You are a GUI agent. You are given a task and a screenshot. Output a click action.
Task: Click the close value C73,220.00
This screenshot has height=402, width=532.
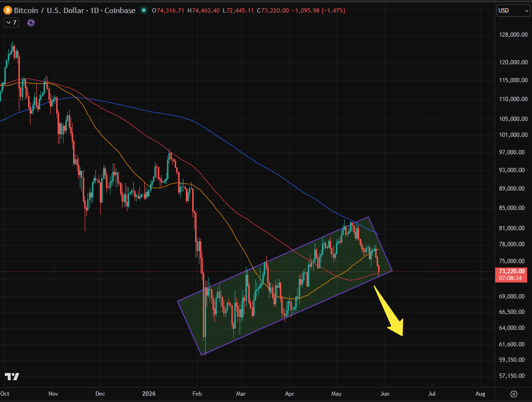[x=273, y=11]
